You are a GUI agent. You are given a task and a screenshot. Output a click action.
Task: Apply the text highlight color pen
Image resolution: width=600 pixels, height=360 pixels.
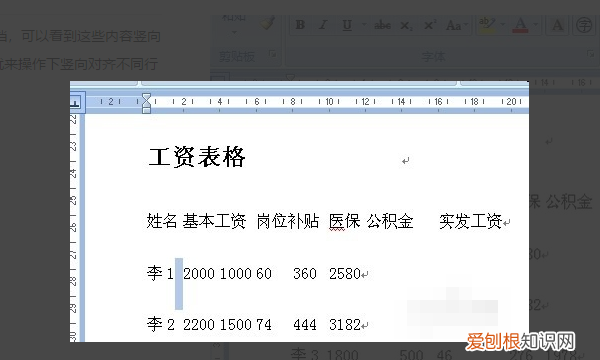[486, 25]
